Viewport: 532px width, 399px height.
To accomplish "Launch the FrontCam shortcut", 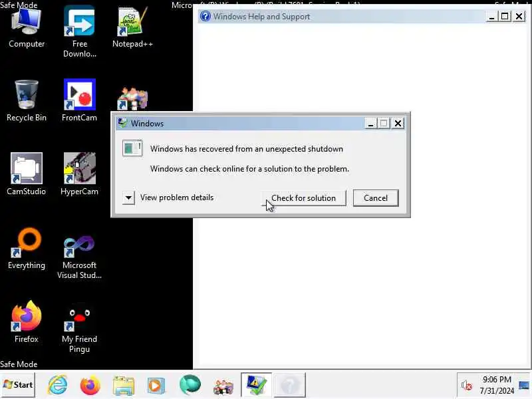I will point(79,100).
